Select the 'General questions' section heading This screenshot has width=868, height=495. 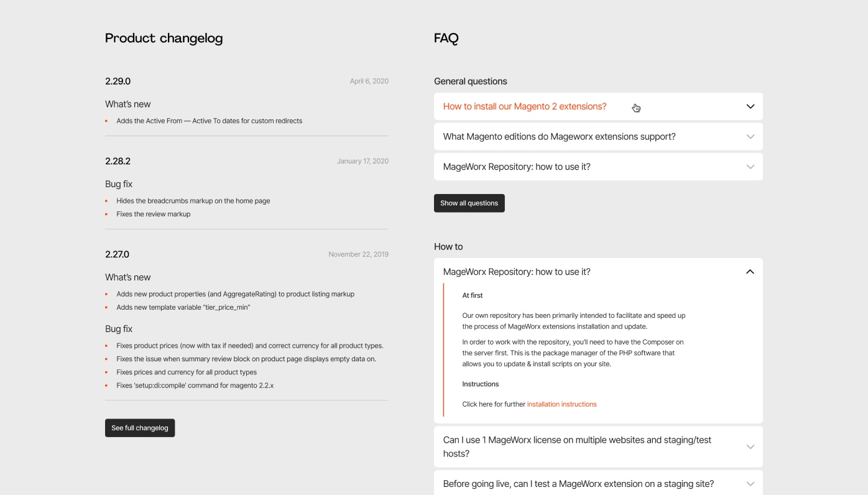(x=470, y=81)
